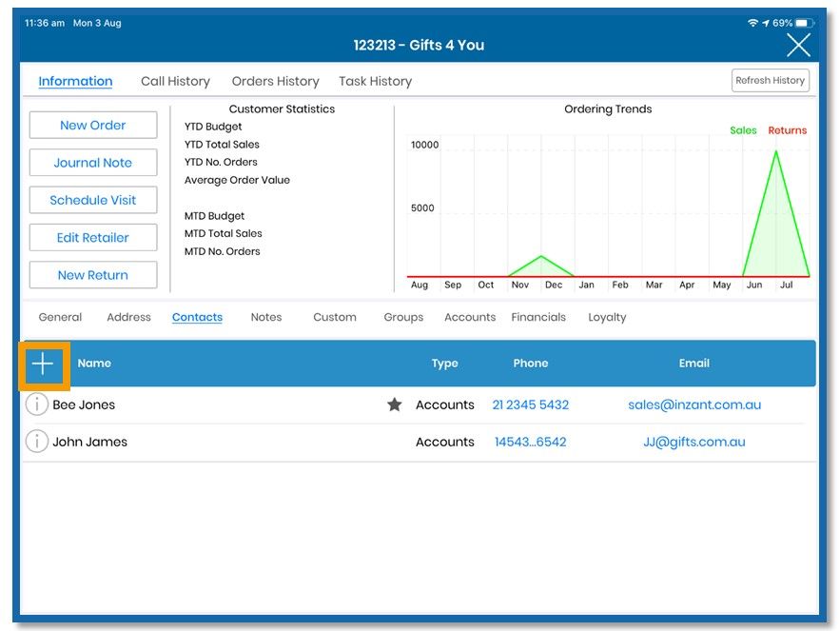
Task: Call John James phone 14543...6542
Action: 531,442
